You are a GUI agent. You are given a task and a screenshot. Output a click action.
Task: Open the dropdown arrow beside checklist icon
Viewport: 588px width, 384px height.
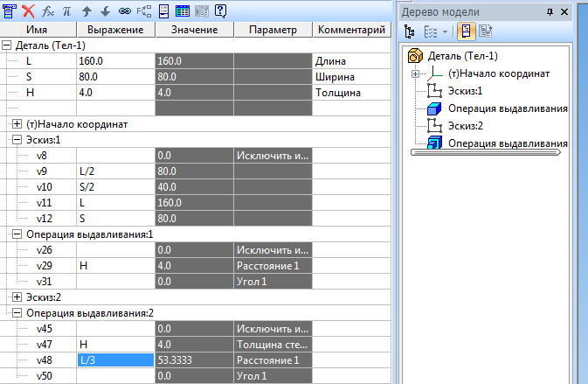(x=445, y=31)
